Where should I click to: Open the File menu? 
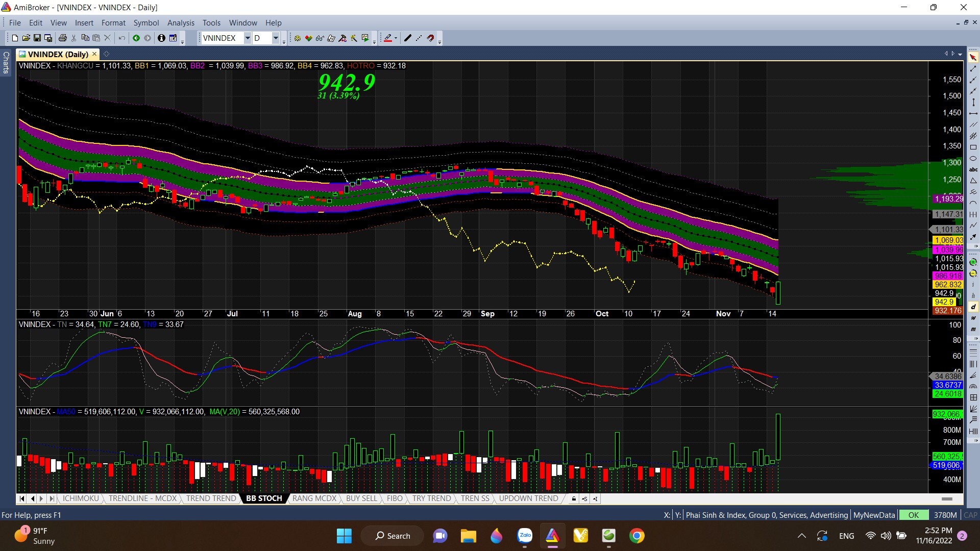click(x=15, y=22)
